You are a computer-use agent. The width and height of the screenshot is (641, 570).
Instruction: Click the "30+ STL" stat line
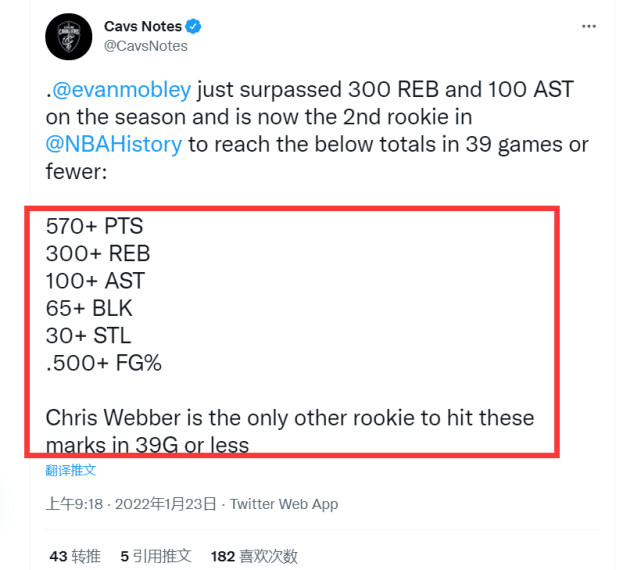pos(88,335)
